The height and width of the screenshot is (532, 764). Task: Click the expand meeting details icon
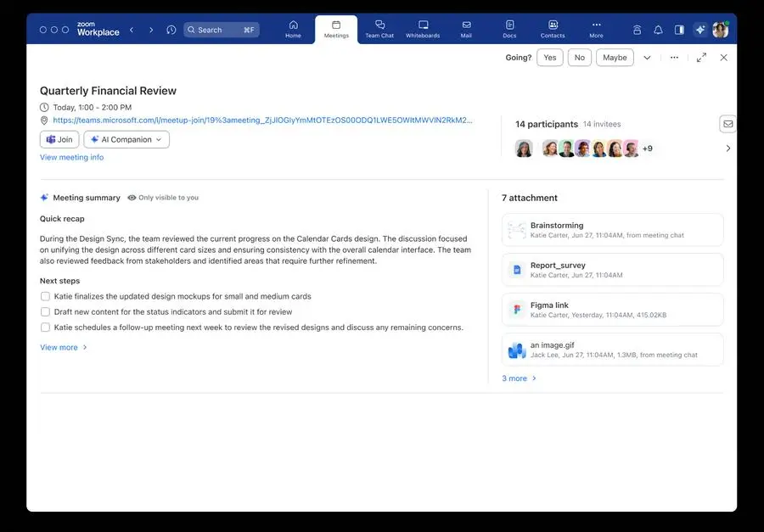click(701, 58)
